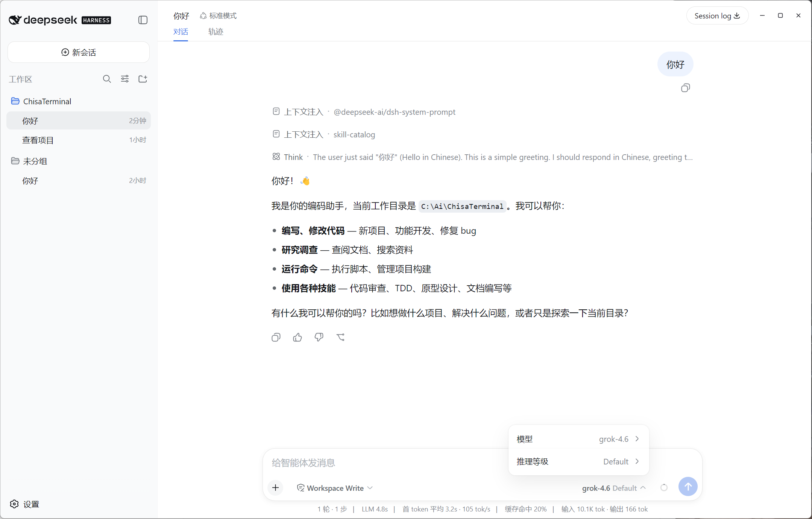
Task: Open 设置 settings
Action: [25, 504]
